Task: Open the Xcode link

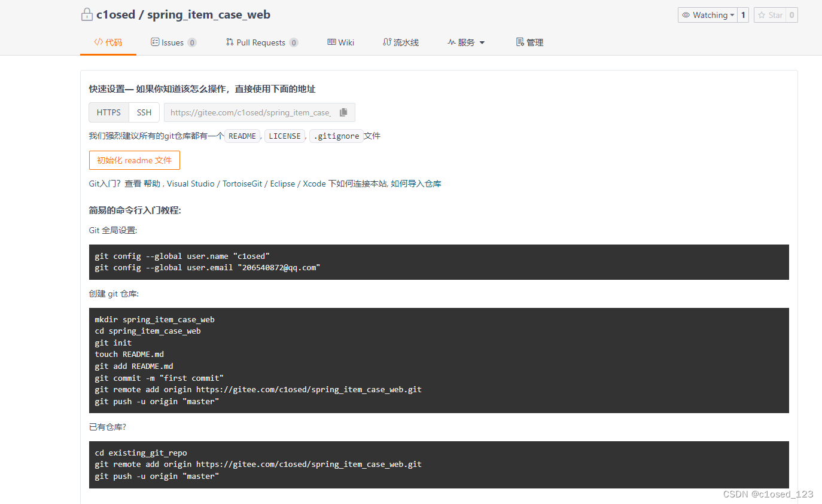Action: 314,184
